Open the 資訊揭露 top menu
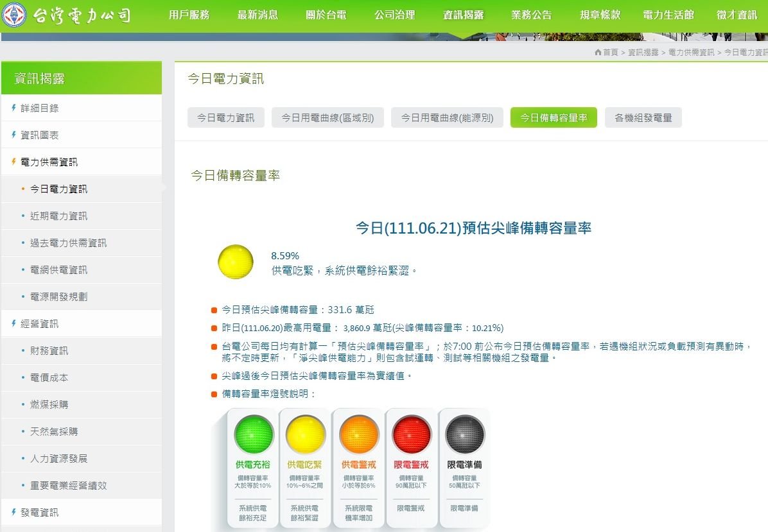Viewport: 768px width, 532px height. click(464, 15)
